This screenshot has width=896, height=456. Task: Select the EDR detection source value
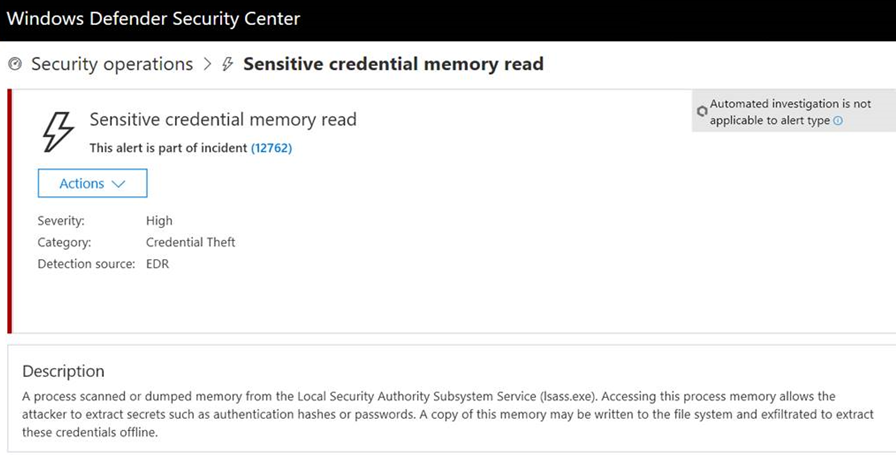158,264
